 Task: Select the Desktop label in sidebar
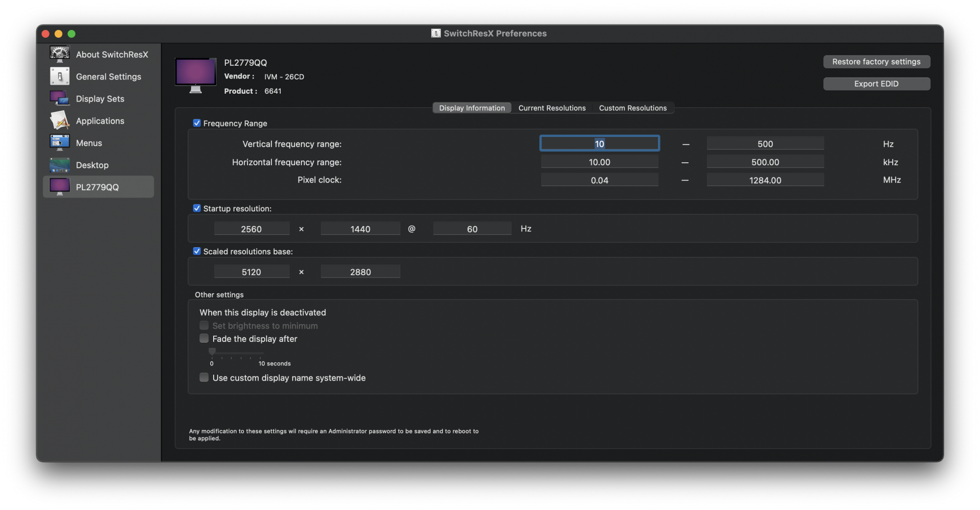[92, 165]
